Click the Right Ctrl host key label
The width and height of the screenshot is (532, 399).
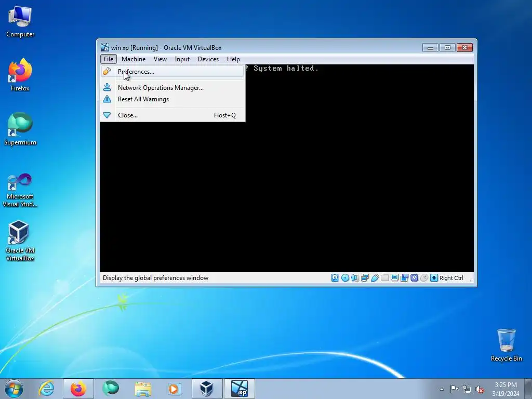[451, 278]
